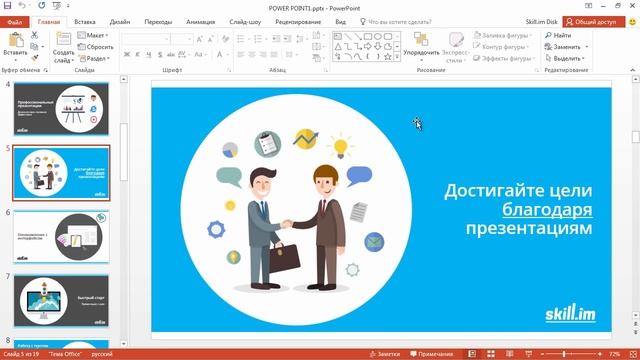The height and width of the screenshot is (360, 640).
Task: Toggle underline Ч formatting
Action: click(x=149, y=54)
